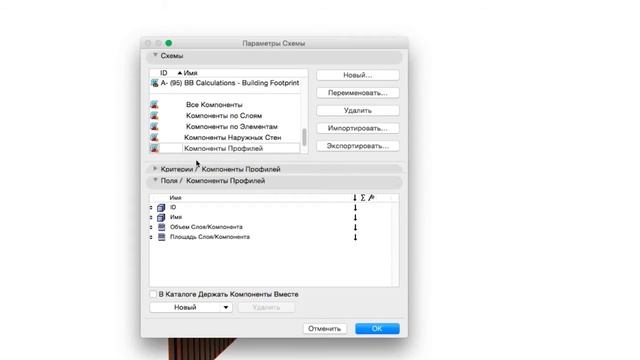Select the ID field row
Image resolution: width=640 pixels, height=360 pixels.
pos(271,208)
